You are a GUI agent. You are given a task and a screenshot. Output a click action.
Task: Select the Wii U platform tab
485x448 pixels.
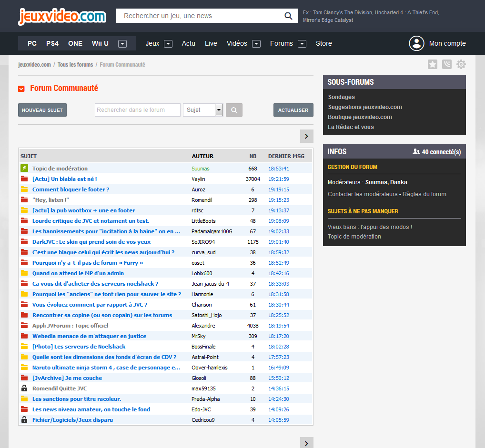coord(100,43)
